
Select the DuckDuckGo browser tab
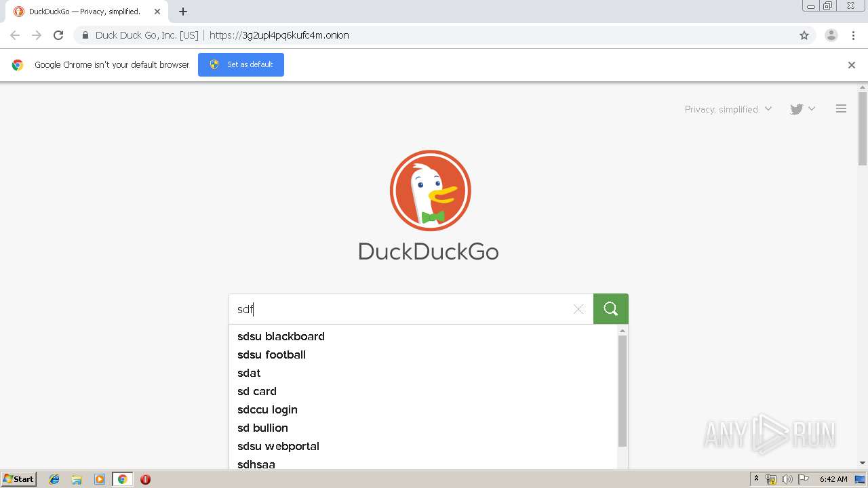(87, 12)
